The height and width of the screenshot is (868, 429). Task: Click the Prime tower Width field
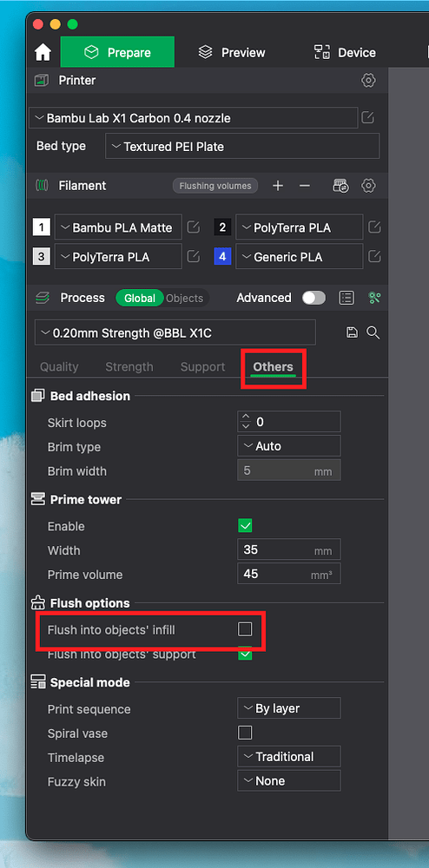click(x=289, y=549)
